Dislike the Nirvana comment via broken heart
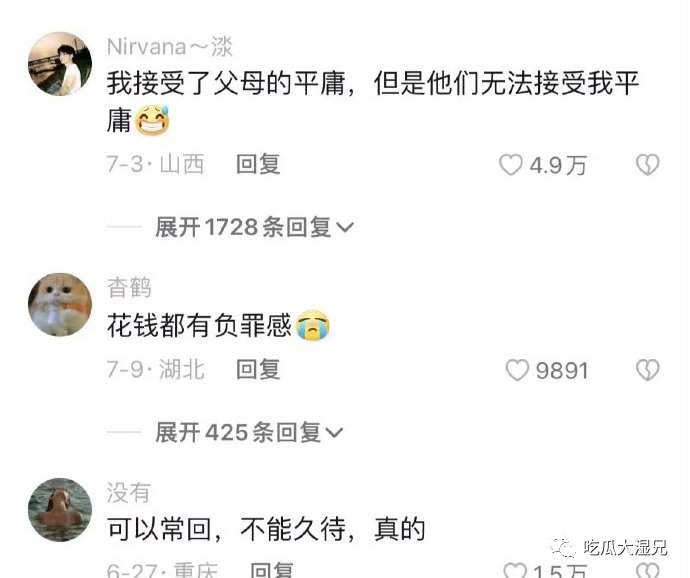This screenshot has height=578, width=690. [x=647, y=165]
